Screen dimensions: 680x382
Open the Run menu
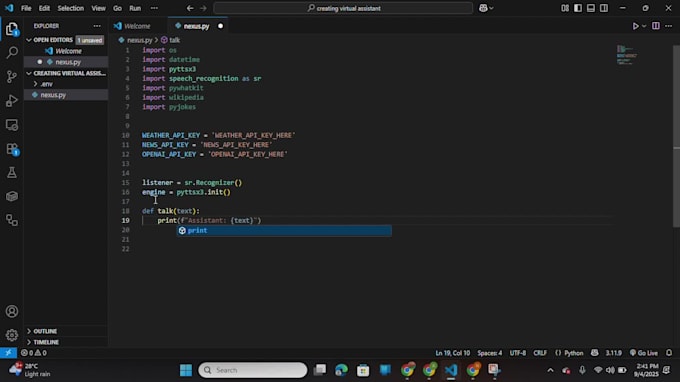point(135,8)
